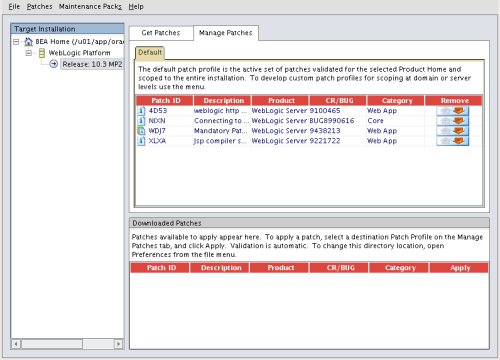
Task: Select the Default patch profile tab
Action: pos(150,53)
